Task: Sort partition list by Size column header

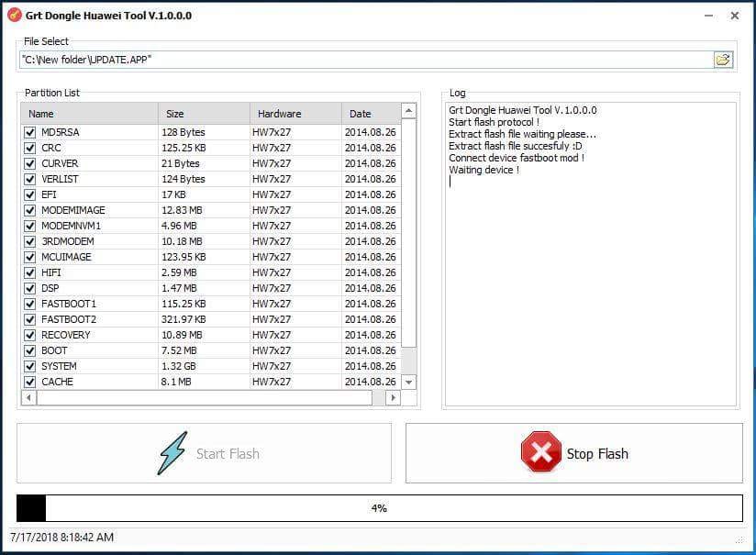Action: tap(204, 114)
